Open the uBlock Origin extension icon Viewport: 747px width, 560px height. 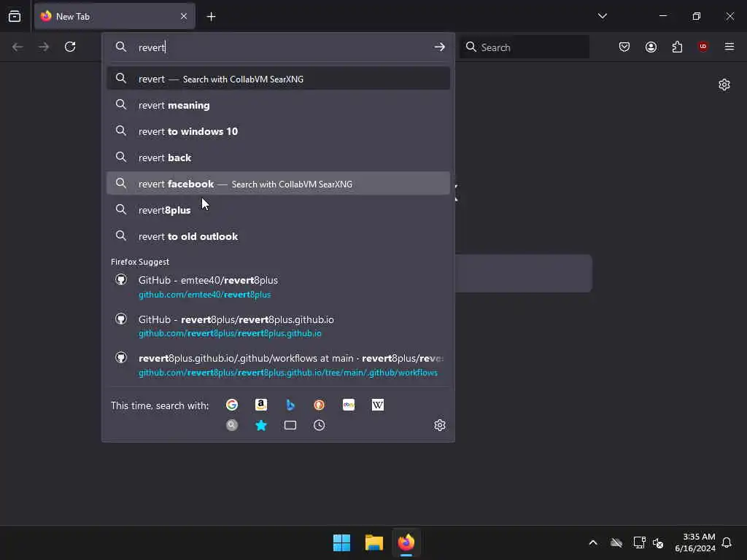(x=703, y=47)
